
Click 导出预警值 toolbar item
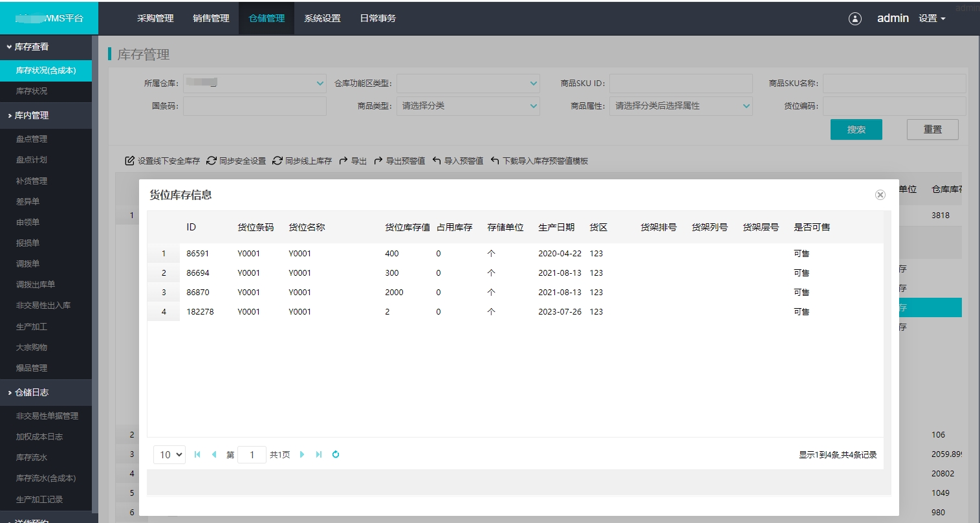pos(399,161)
